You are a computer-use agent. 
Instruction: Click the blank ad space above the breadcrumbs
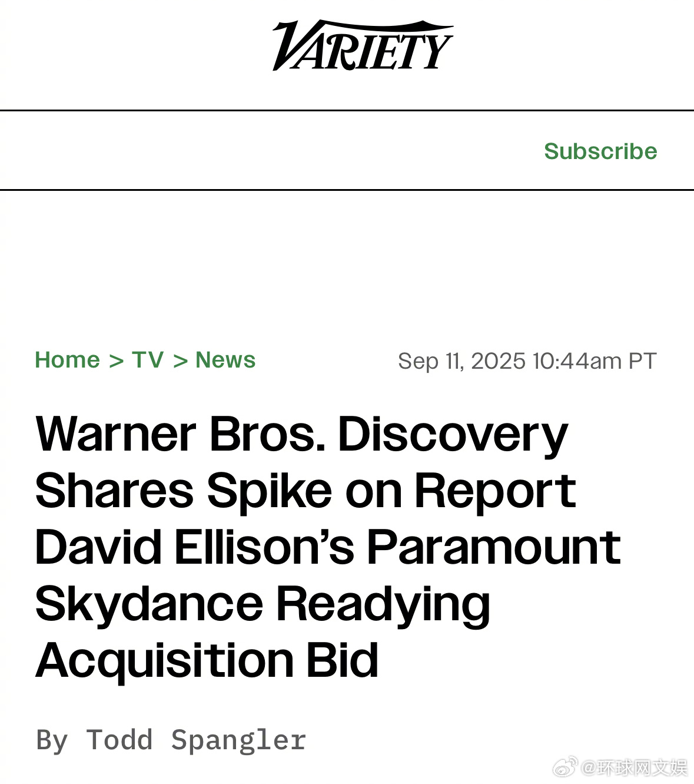click(x=347, y=265)
